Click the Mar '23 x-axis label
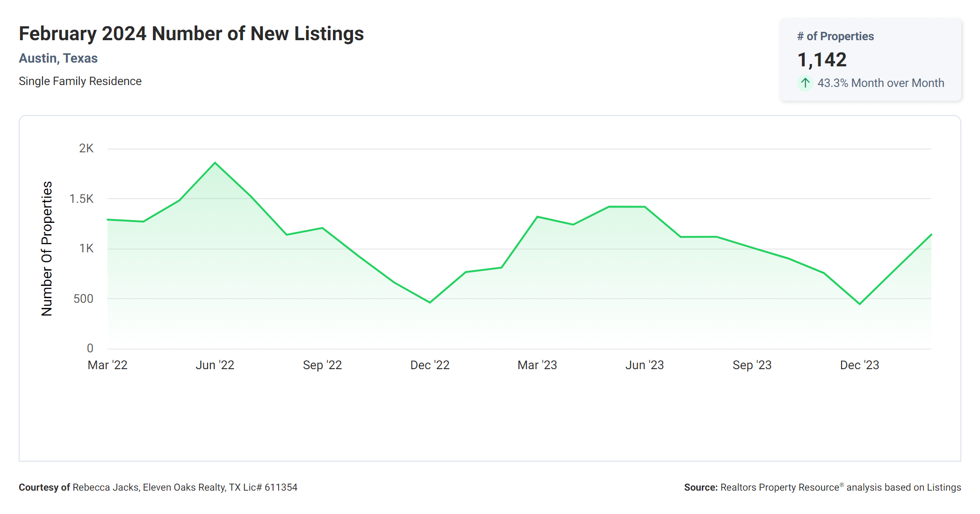 [537, 365]
